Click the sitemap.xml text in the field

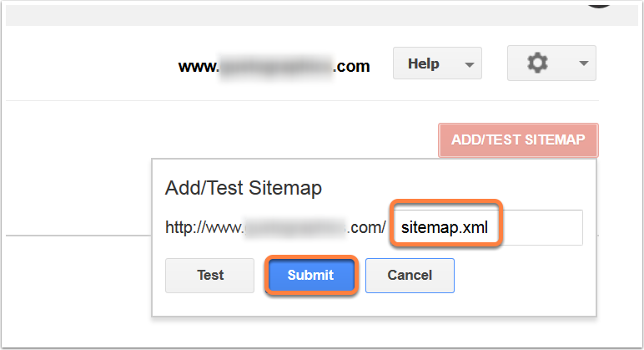pos(445,227)
